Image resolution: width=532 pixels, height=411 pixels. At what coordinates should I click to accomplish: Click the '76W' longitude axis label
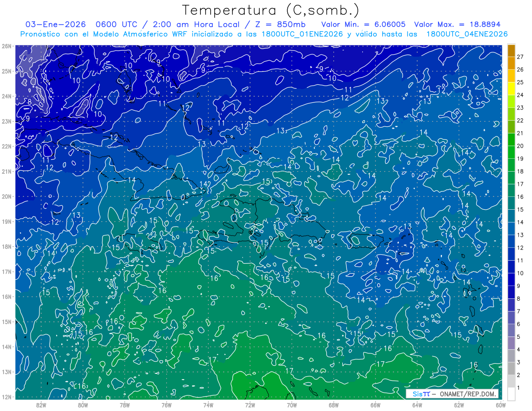coord(167,405)
